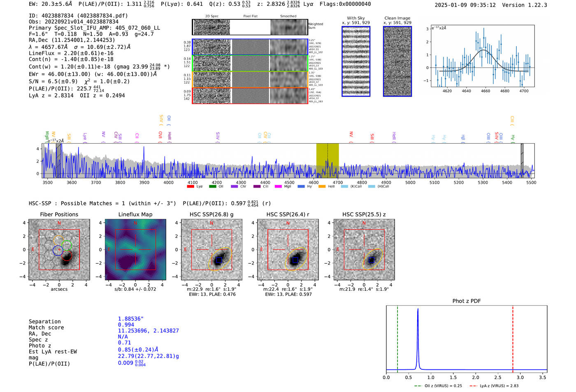This screenshot has width=576, height=392.
Task: Click the Weighted Sum 2D spectrum strip
Action: pos(250,27)
